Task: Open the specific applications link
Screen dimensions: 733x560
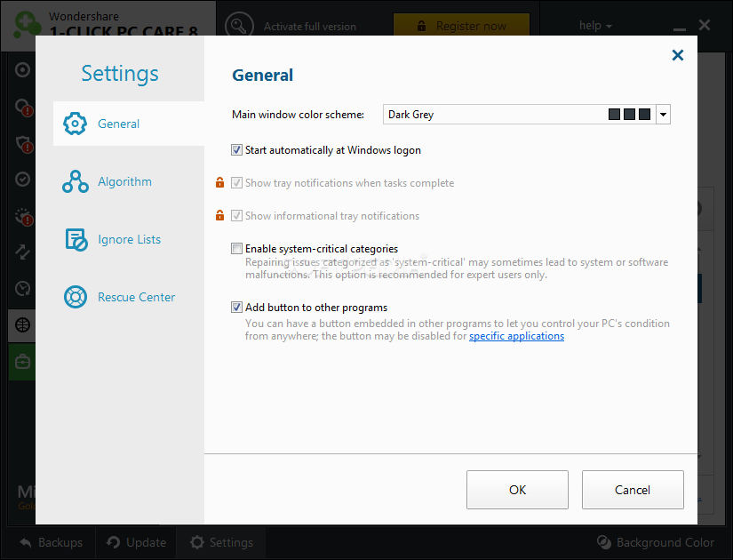Action: 516,336
